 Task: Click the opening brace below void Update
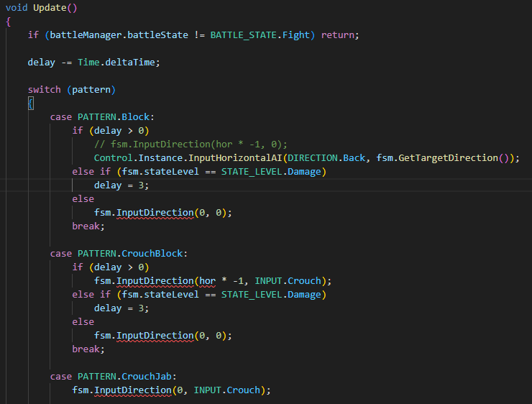pos(8,21)
